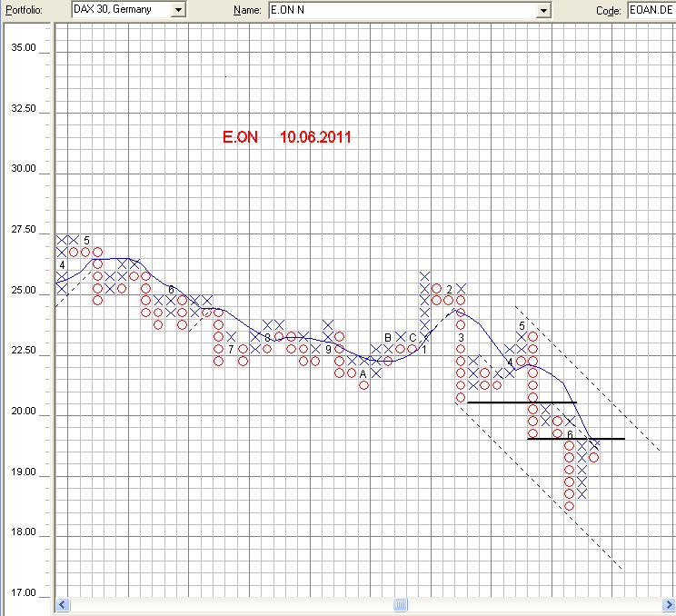Click the month marker 'C' on the chart
Screen dimensions: 676x616
coord(413,338)
